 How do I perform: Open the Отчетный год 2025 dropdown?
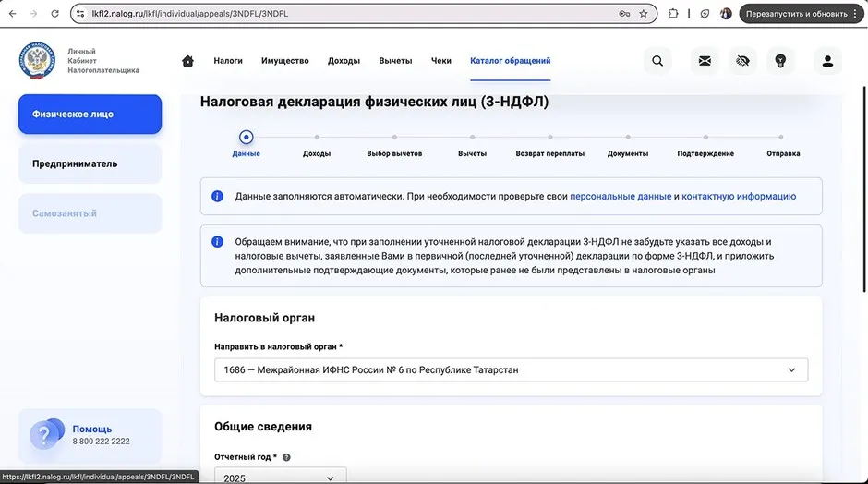280,477
